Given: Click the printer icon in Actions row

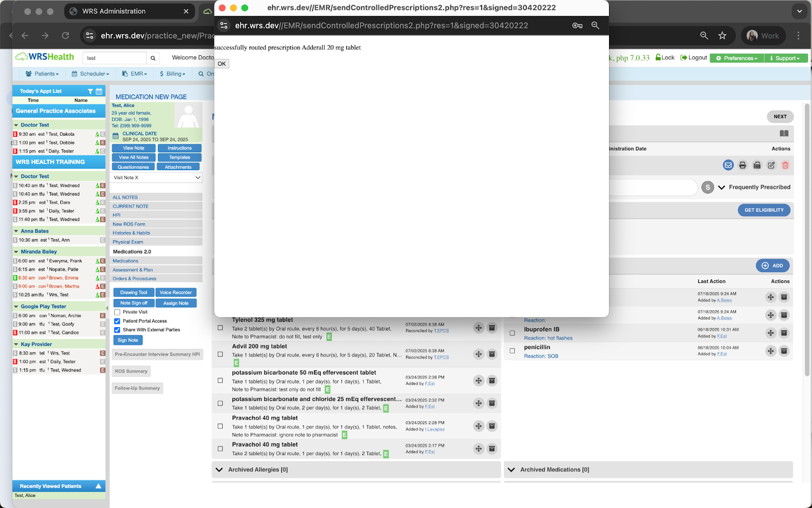Looking at the screenshot, I should coord(742,165).
